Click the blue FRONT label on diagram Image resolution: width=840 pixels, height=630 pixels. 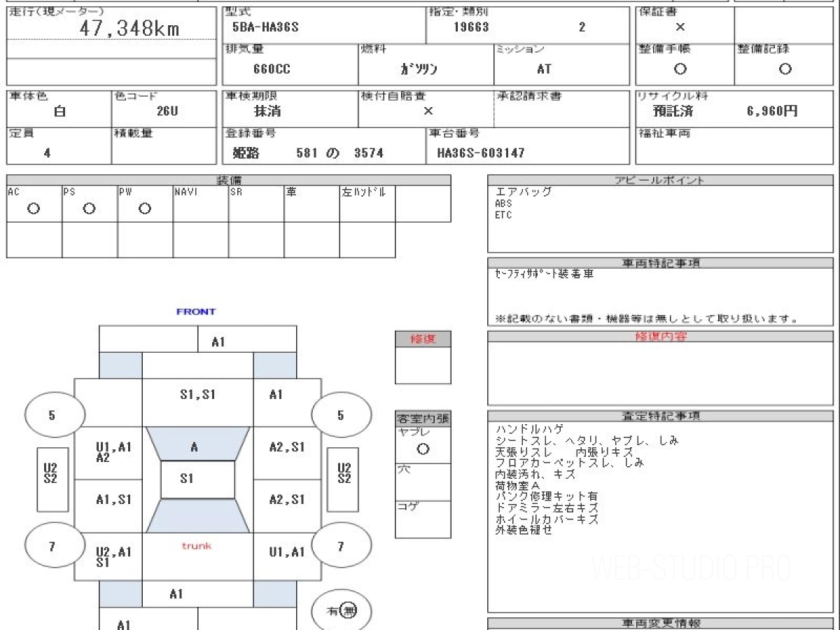(196, 311)
